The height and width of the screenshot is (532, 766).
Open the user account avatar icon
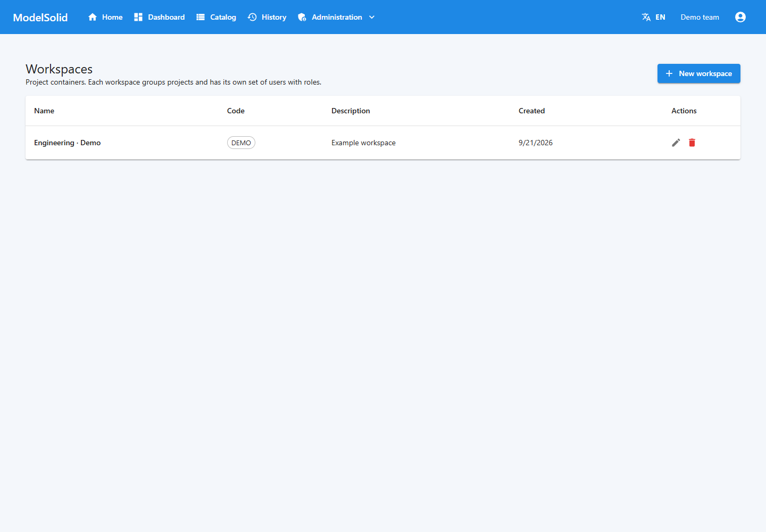(740, 17)
